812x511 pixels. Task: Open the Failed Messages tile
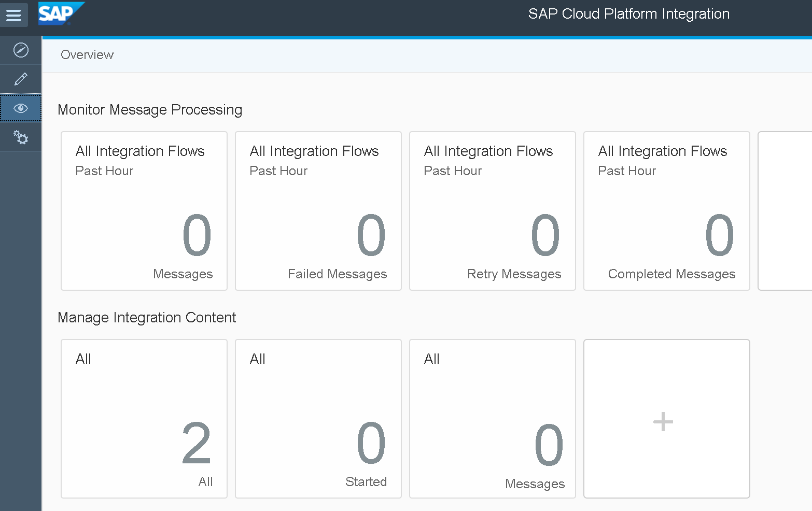(318, 211)
